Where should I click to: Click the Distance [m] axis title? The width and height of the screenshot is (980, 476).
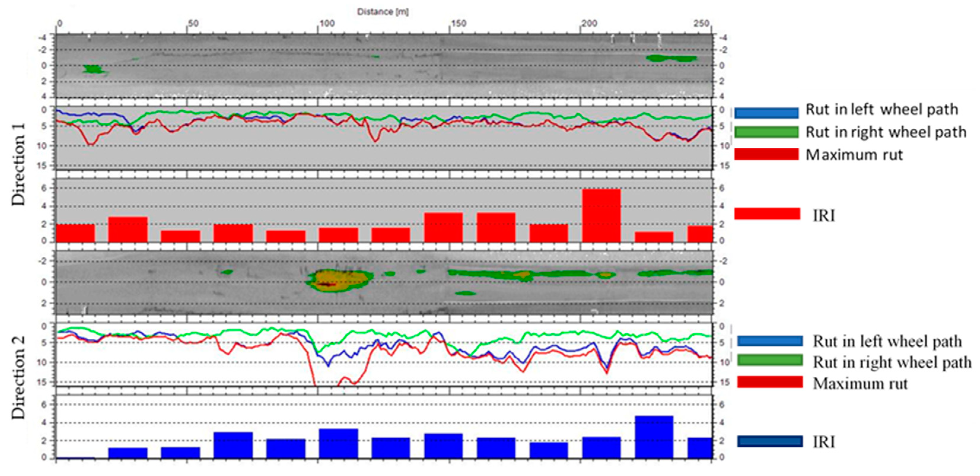[x=383, y=12]
